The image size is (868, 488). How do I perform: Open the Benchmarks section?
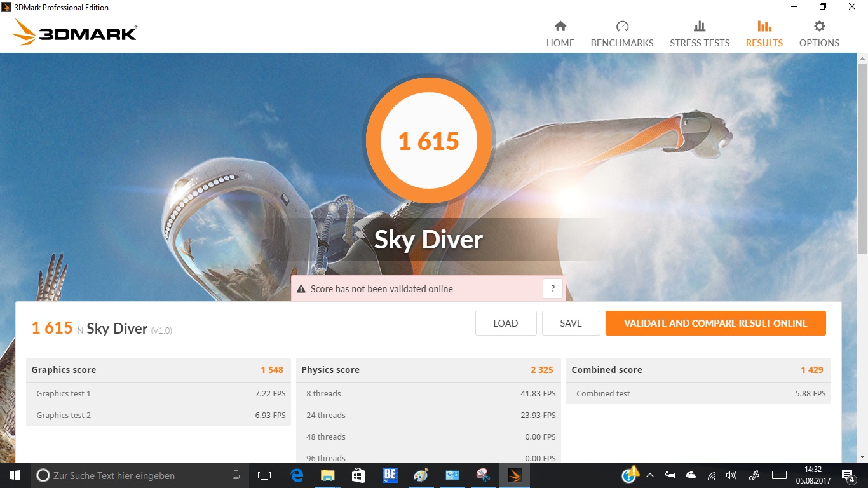(x=622, y=34)
